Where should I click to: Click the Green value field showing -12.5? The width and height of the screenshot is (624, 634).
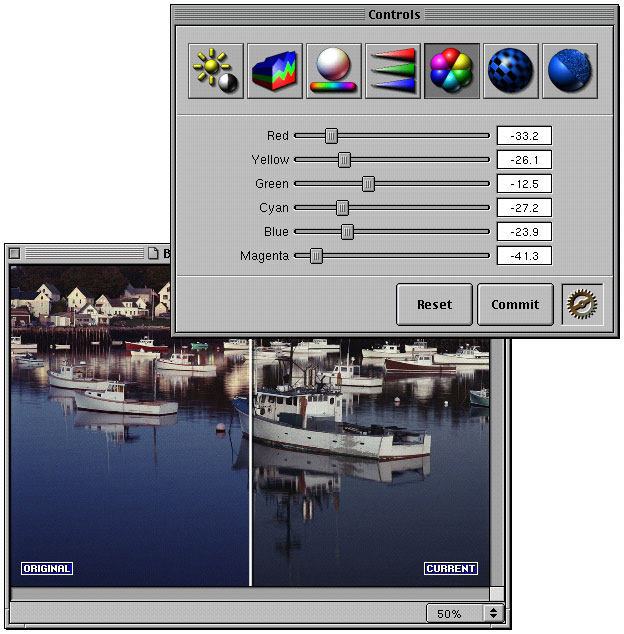[524, 184]
